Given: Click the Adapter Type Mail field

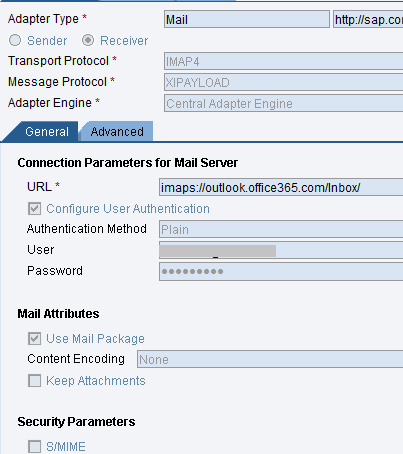Looking at the screenshot, I should point(247,19).
